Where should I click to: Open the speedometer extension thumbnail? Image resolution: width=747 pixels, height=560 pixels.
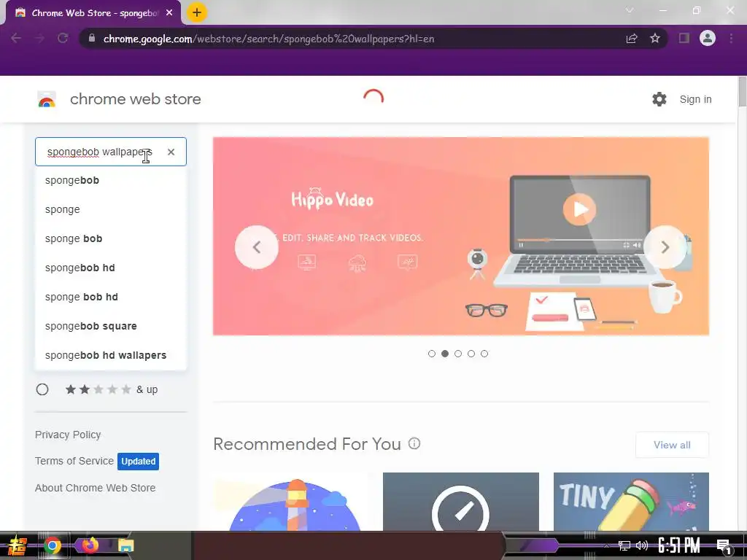click(x=461, y=502)
